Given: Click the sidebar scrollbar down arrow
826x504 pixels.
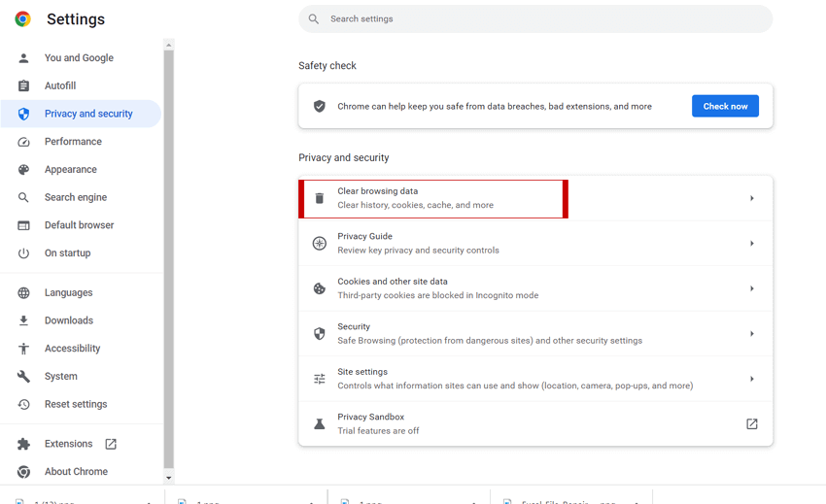Looking at the screenshot, I should point(168,478).
